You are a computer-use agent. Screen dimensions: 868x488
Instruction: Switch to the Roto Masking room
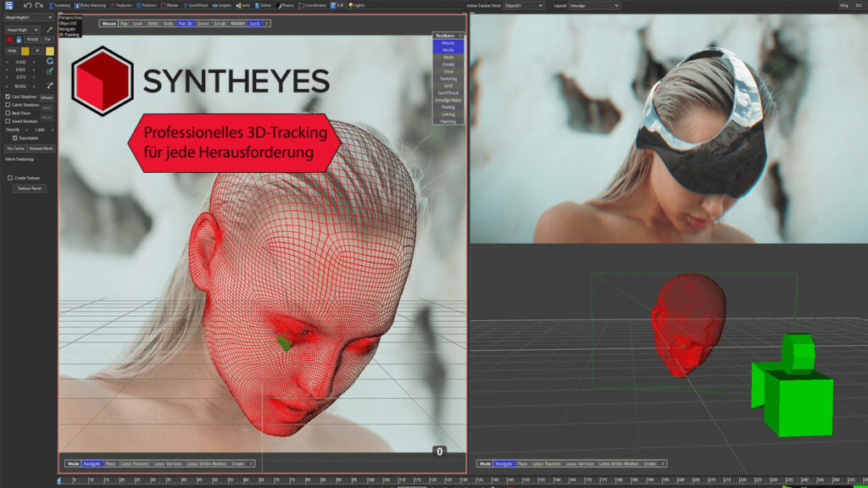point(90,6)
